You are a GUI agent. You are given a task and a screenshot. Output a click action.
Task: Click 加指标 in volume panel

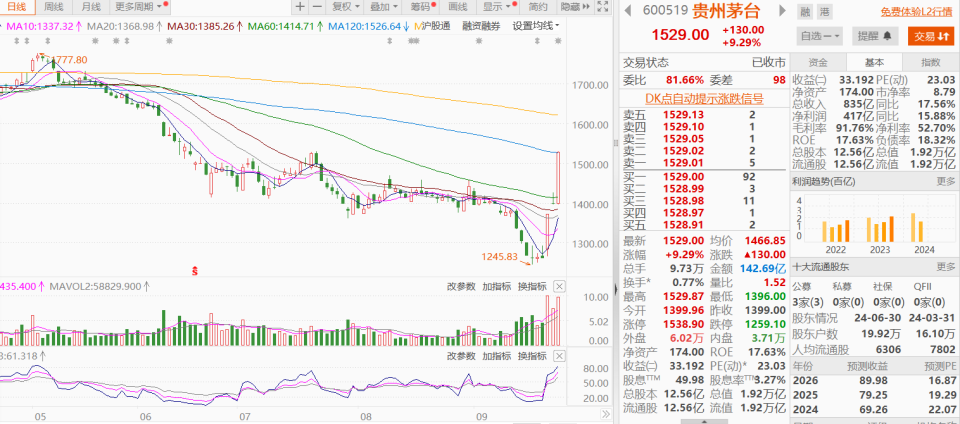click(497, 286)
